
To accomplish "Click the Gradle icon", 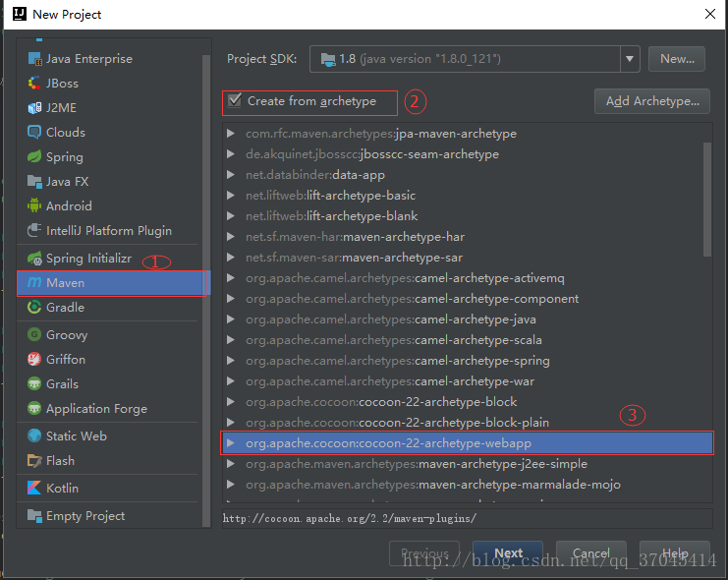I will click(34, 307).
